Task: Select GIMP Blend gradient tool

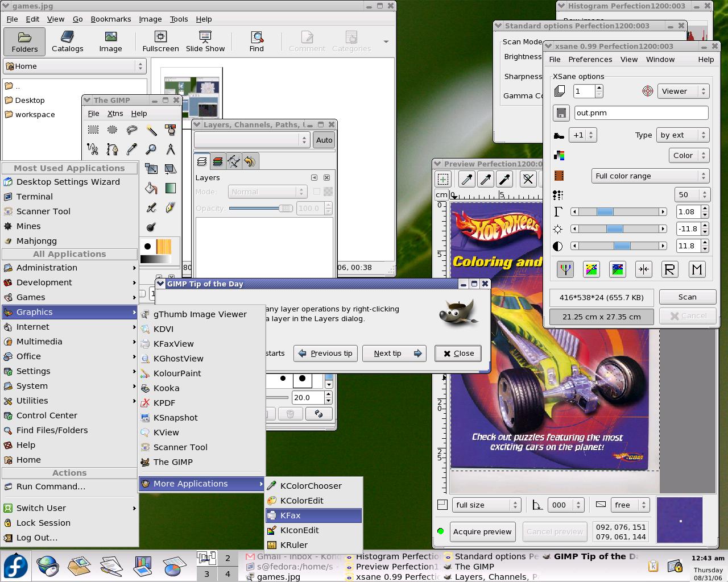Action: coord(171,188)
